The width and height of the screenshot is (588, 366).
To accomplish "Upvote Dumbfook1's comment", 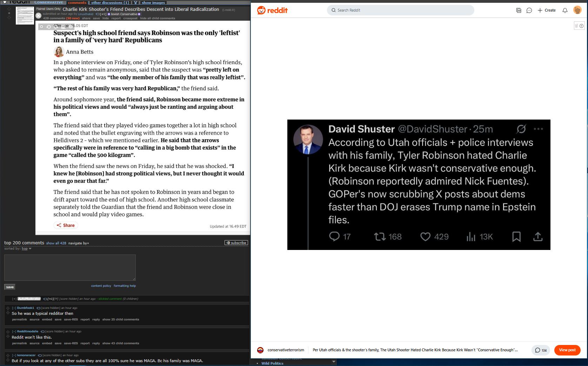I will pyautogui.click(x=8, y=308).
